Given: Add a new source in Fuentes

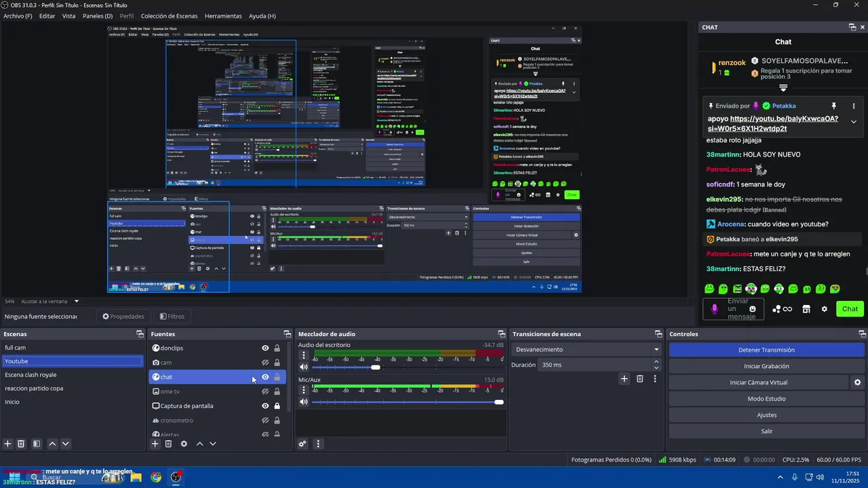Looking at the screenshot, I should 155,444.
